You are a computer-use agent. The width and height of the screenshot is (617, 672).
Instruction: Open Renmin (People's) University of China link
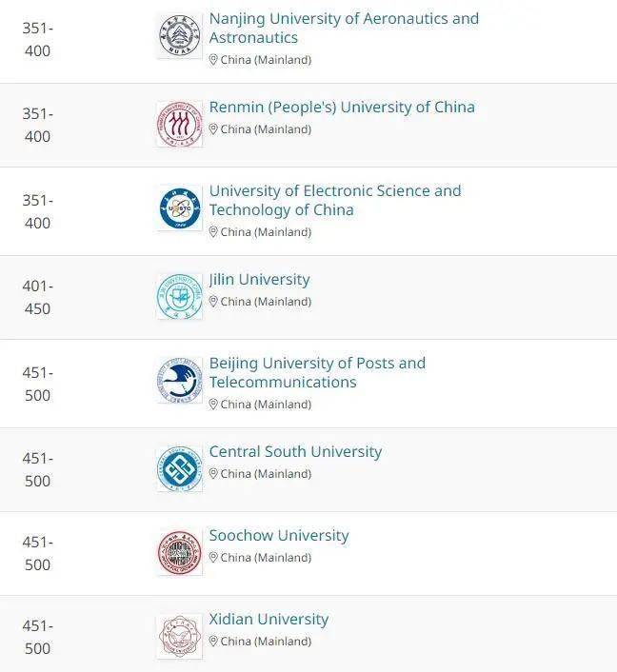(x=342, y=108)
